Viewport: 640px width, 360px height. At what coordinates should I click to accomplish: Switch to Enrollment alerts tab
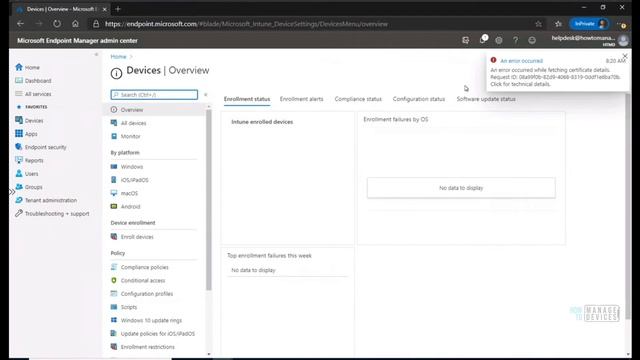coord(301,99)
